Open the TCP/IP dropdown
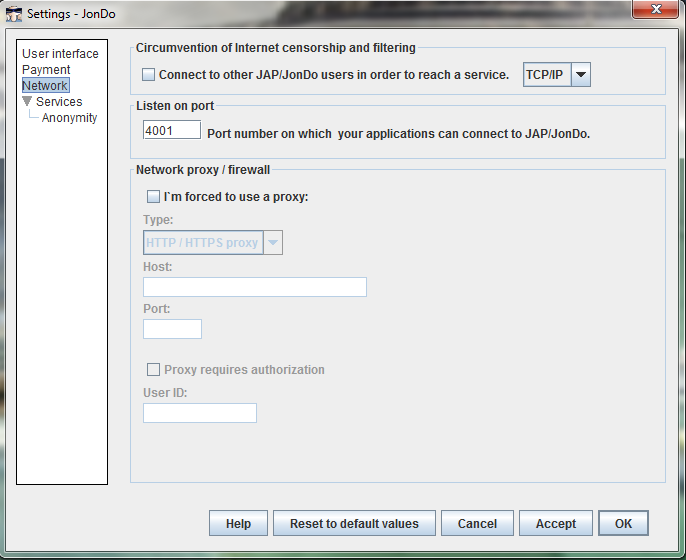 [x=579, y=75]
